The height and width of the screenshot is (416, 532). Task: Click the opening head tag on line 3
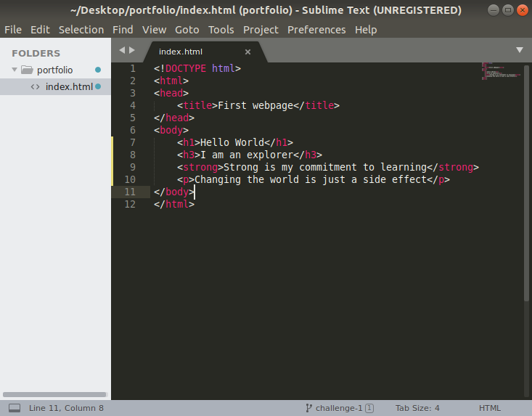(x=171, y=94)
